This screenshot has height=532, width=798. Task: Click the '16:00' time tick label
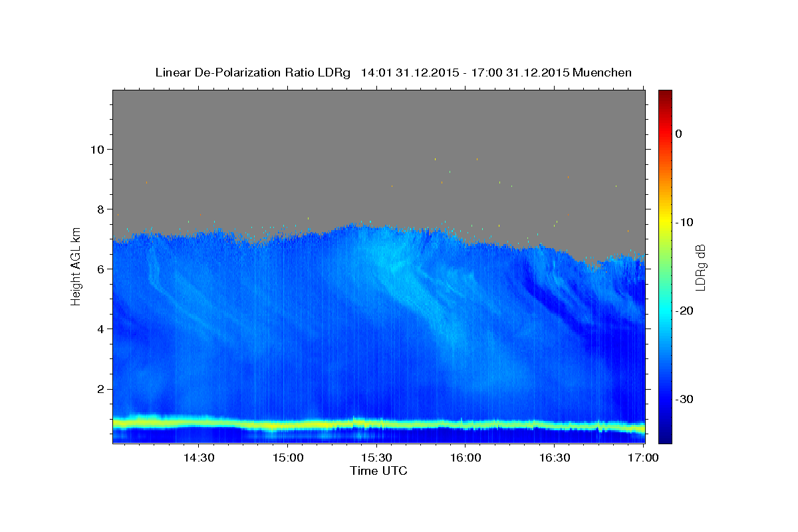point(465,458)
